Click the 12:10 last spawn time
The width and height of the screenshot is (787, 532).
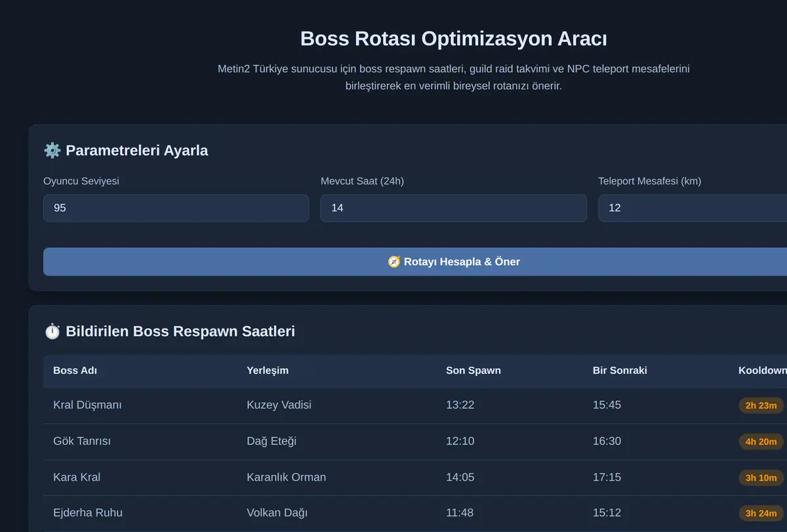pyautogui.click(x=460, y=441)
